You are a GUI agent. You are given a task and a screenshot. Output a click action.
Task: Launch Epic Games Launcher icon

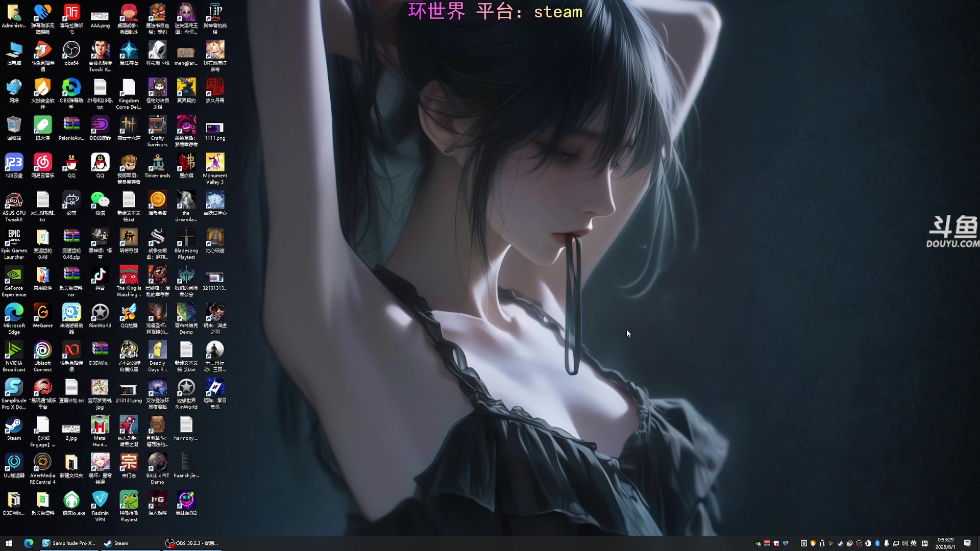click(x=14, y=244)
